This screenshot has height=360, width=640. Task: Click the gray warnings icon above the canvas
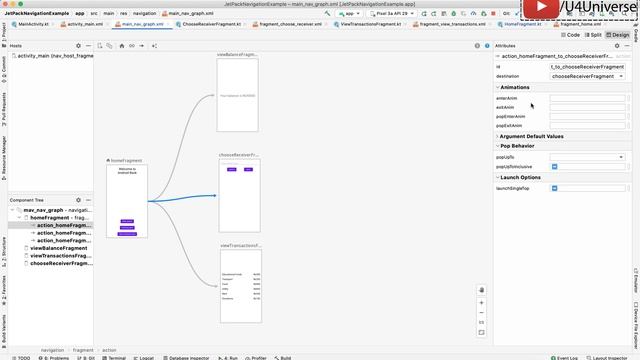(477, 46)
